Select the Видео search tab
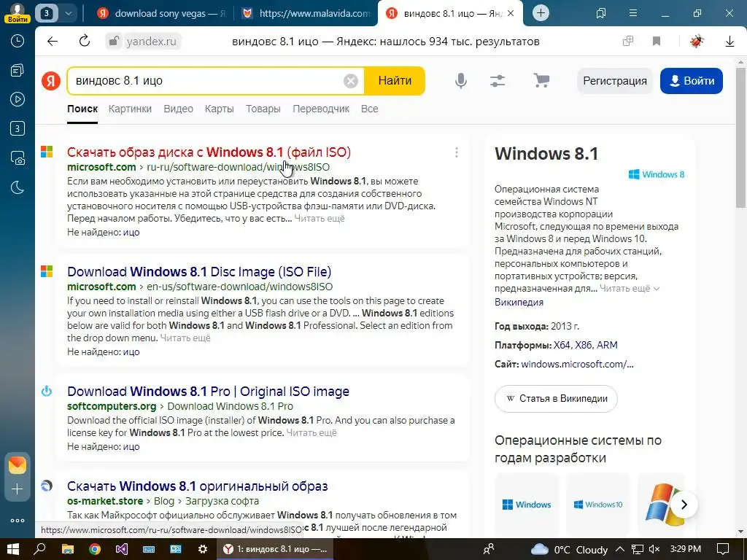The image size is (747, 560). (178, 109)
